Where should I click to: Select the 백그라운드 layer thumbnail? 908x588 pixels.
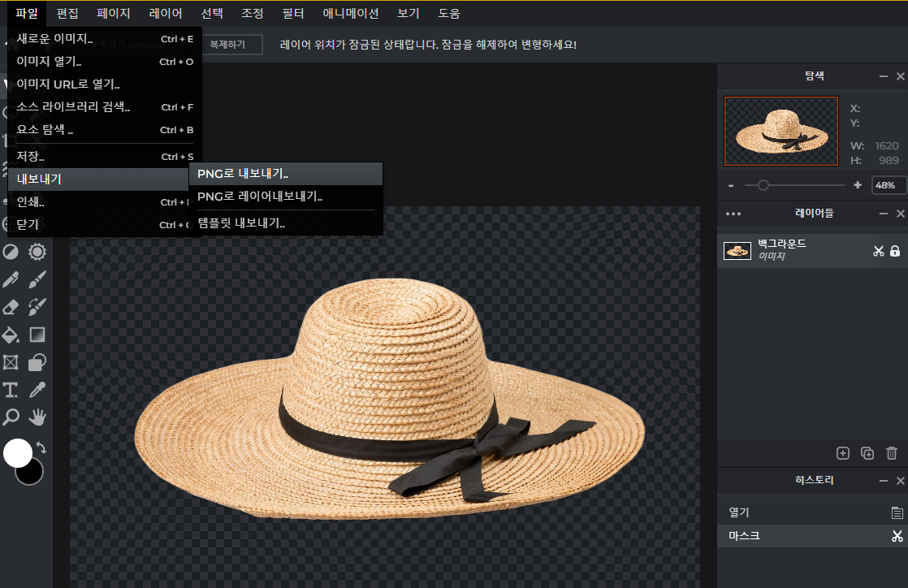coord(737,251)
